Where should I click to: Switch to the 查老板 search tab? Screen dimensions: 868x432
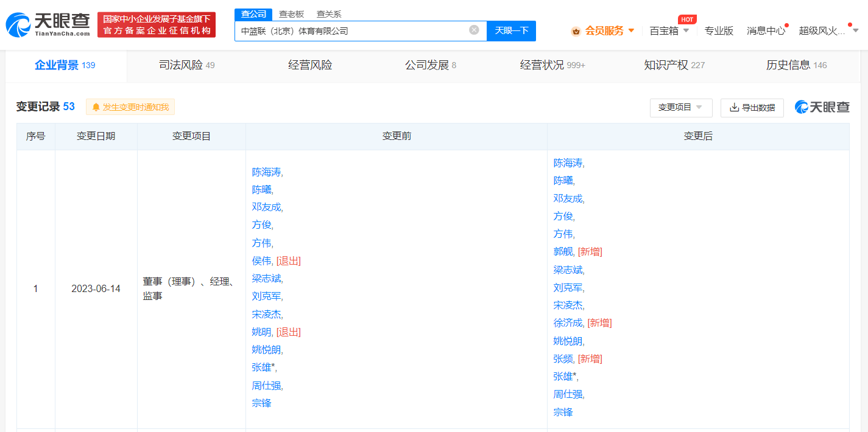pyautogui.click(x=291, y=14)
